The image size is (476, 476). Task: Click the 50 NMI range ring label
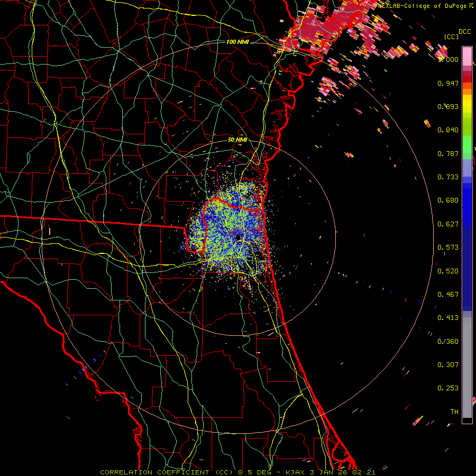(x=237, y=140)
